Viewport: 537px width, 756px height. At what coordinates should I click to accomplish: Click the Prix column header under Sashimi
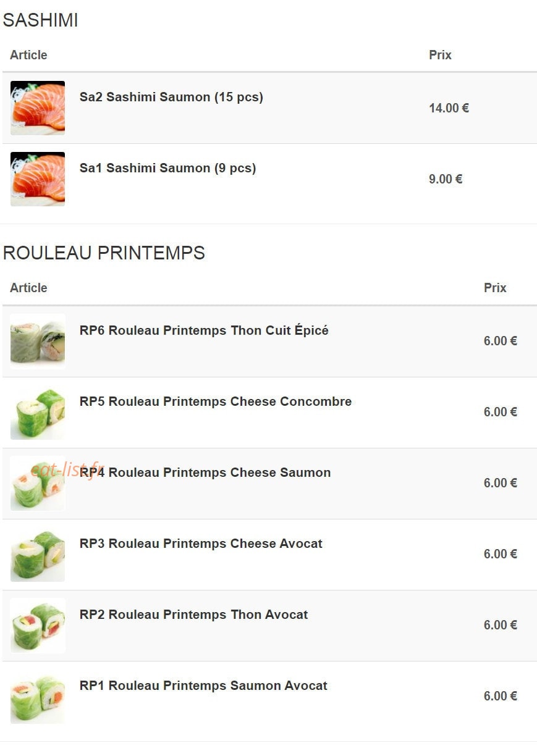(x=440, y=55)
